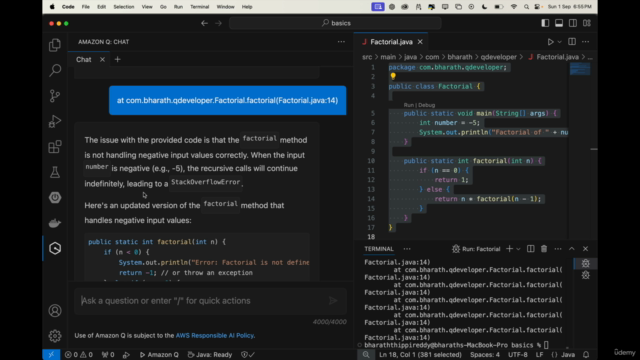Screen dimensions: 640x360
Task: Close the Chat tab
Action: point(102,60)
